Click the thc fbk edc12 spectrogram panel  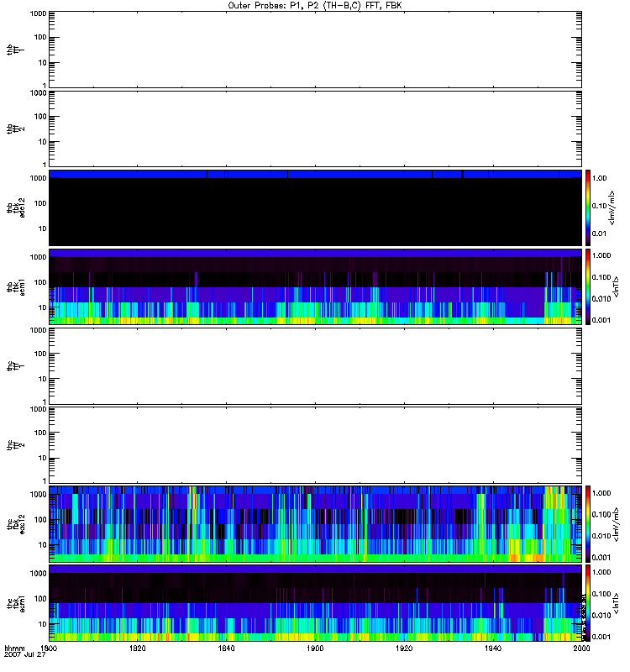[x=315, y=523]
